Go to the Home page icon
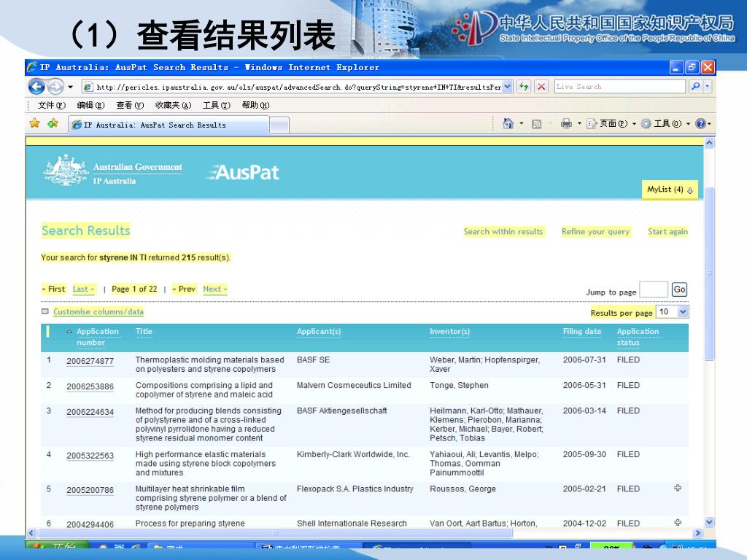 click(508, 124)
